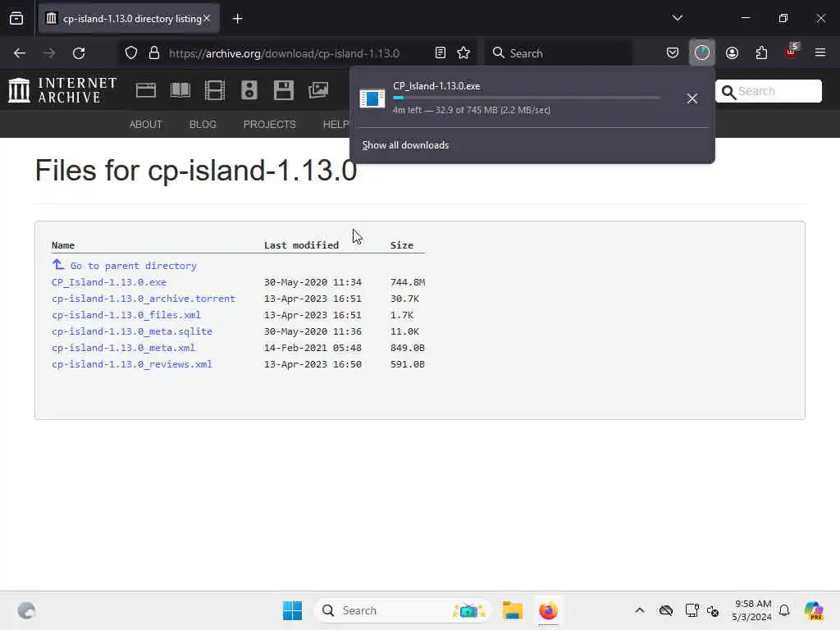Cancel the CP_Island-1.13.0.exe download

tap(692, 98)
